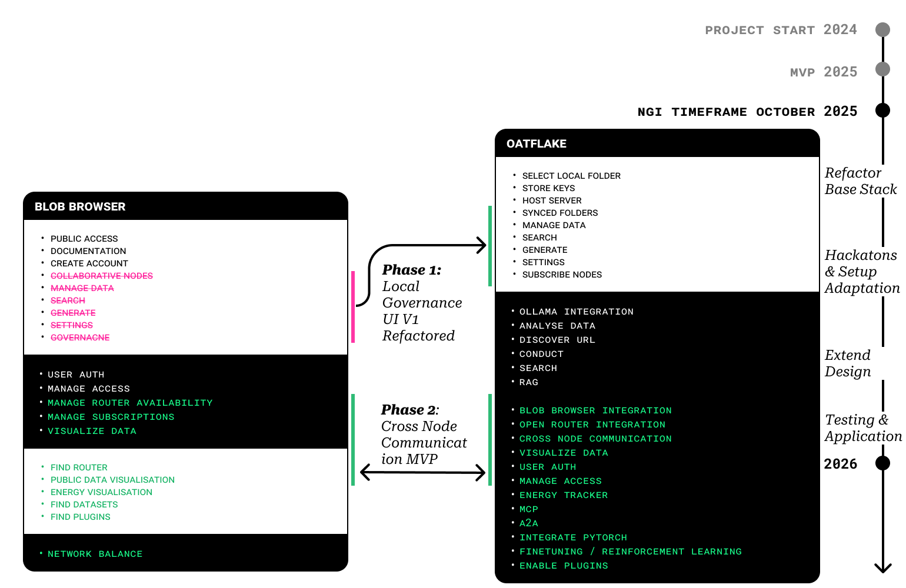Image resolution: width=906 pixels, height=588 pixels.
Task: Click OPEN ROUTER INTEGRATION
Action: tap(592, 425)
